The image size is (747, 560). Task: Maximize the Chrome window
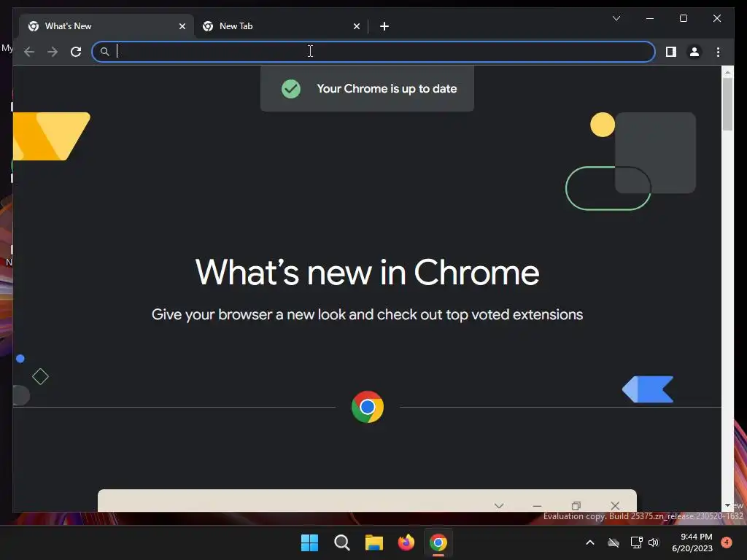coord(683,18)
